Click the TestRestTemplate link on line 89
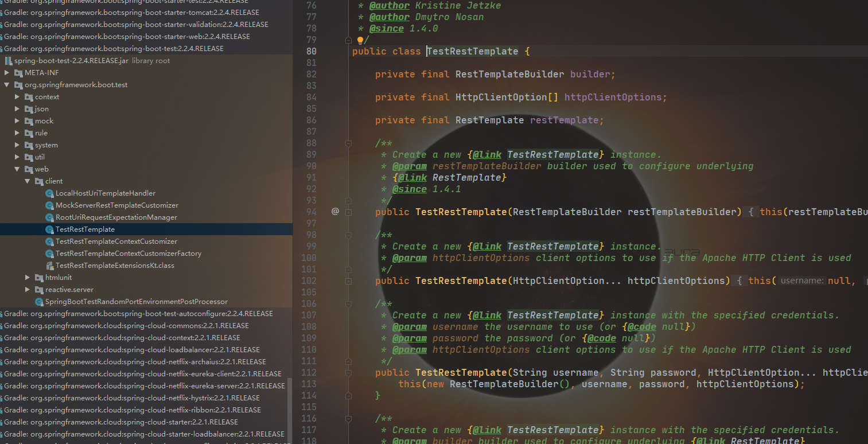 tap(553, 155)
